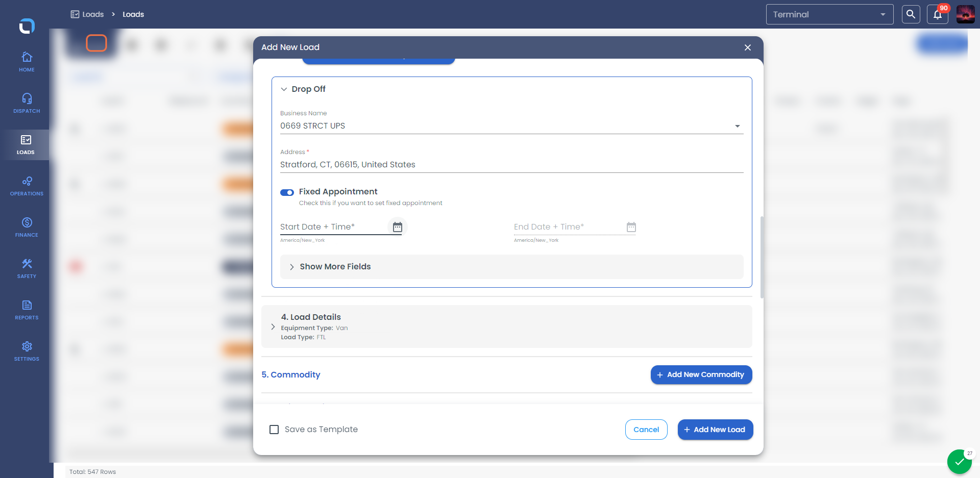Open the Business Name dropdown arrow
This screenshot has width=980, height=478.
pyautogui.click(x=737, y=126)
